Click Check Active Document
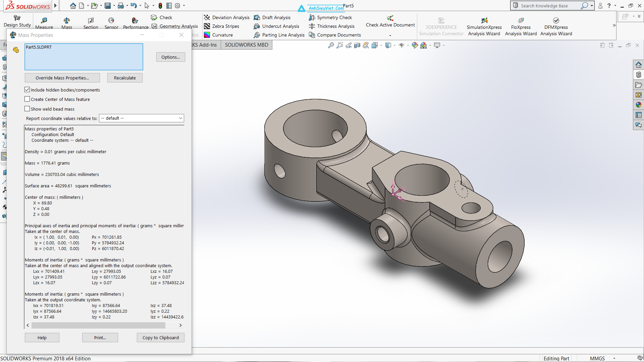The width and height of the screenshot is (644, 362). (x=390, y=21)
